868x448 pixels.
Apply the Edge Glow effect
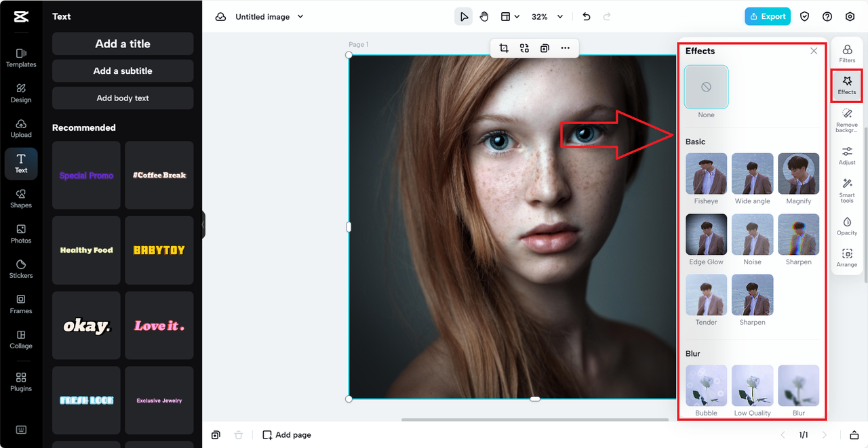click(x=707, y=235)
